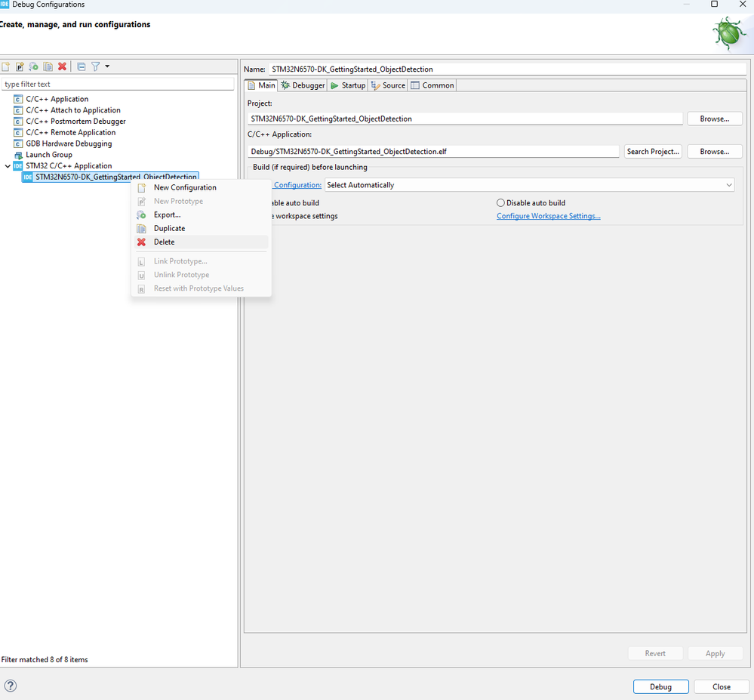Open the 'Select Automatically' build configuration dropdown
Image resolution: width=754 pixels, height=700 pixels.
529,185
